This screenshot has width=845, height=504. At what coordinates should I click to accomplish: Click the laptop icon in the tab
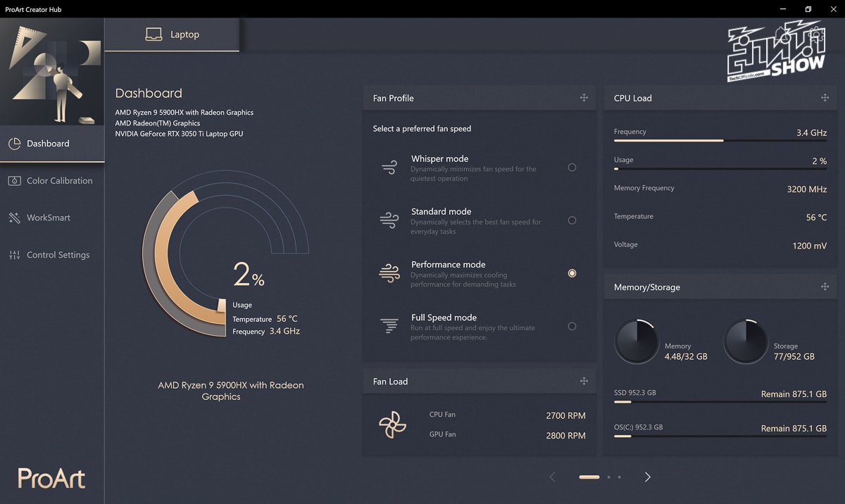point(154,34)
